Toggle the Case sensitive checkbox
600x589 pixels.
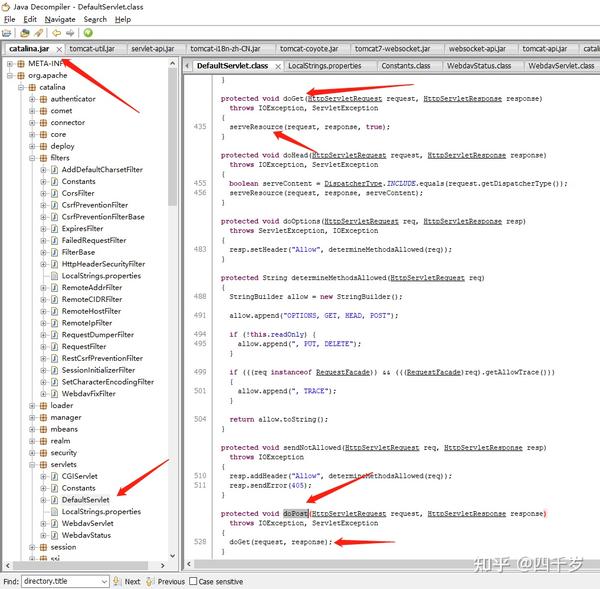pyautogui.click(x=193, y=581)
